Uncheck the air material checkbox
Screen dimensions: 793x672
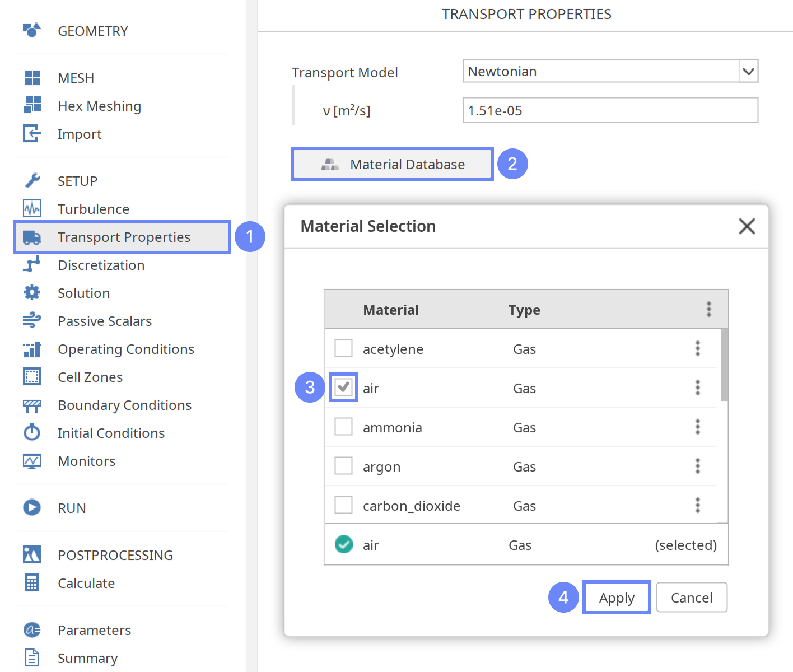[x=343, y=387]
